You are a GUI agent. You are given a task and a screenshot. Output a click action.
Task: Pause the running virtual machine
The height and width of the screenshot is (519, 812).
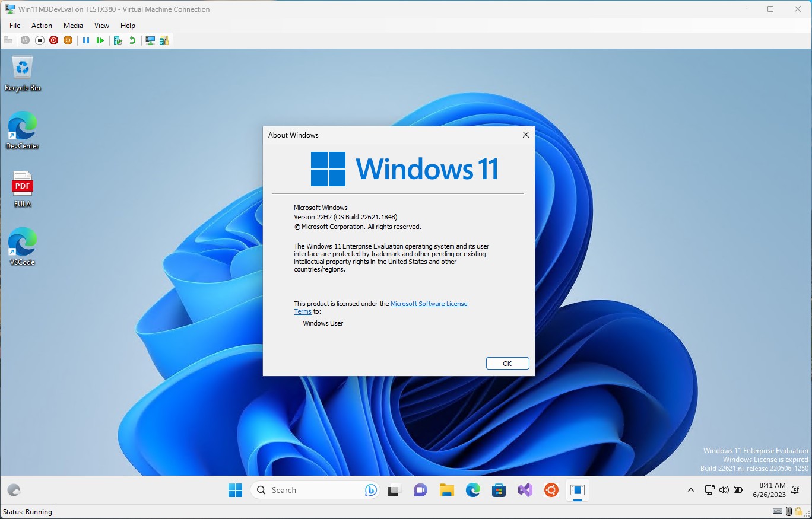(x=87, y=40)
